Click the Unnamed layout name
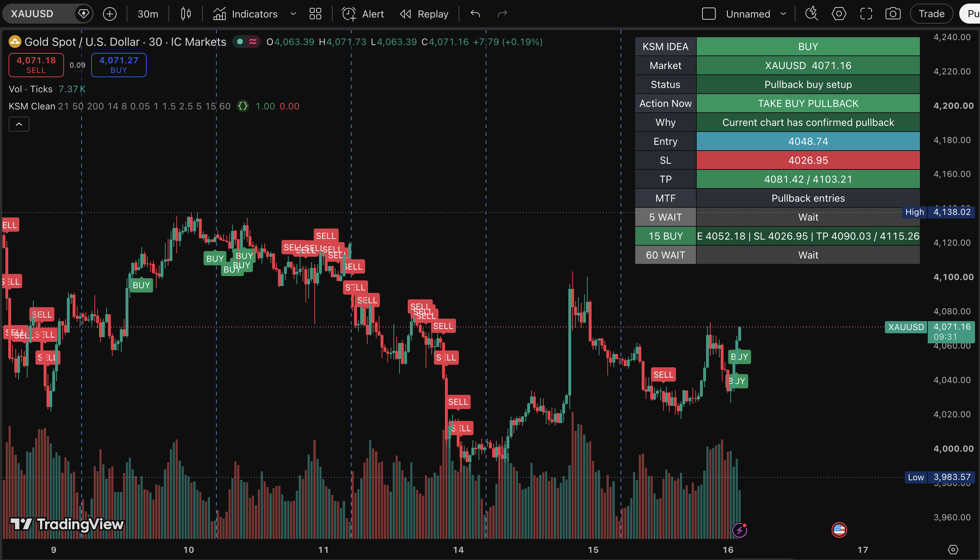The width and height of the screenshot is (980, 560). (x=748, y=14)
